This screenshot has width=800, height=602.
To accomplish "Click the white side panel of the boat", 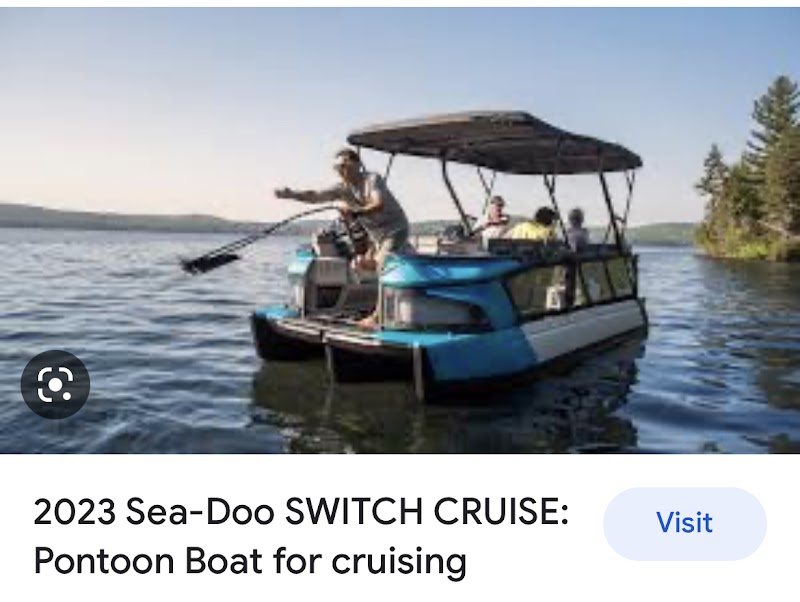I will click(582, 329).
